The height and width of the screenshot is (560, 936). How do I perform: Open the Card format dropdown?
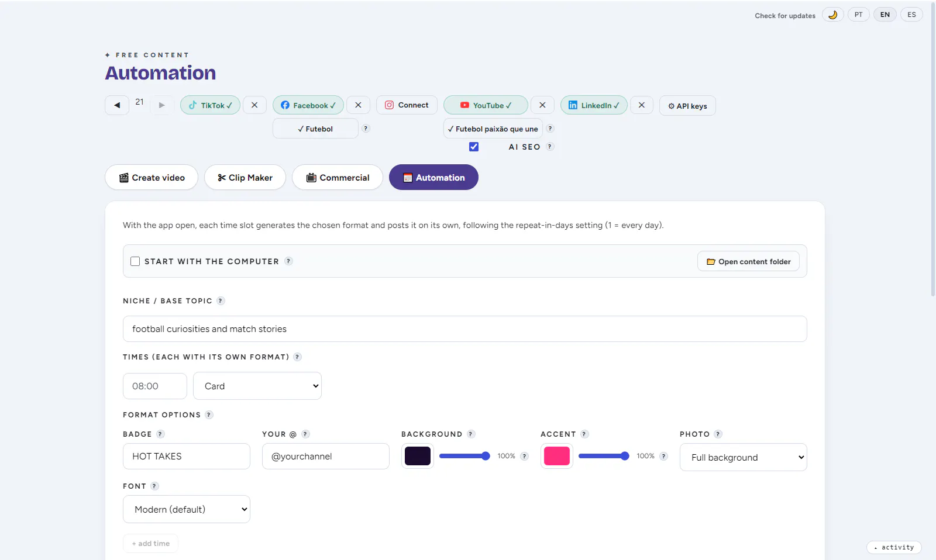click(x=257, y=386)
